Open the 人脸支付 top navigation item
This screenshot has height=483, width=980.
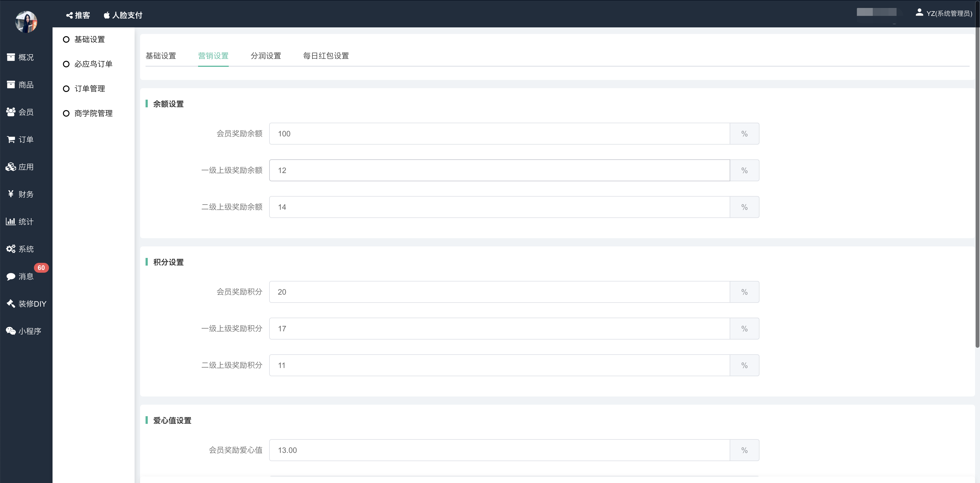123,15
